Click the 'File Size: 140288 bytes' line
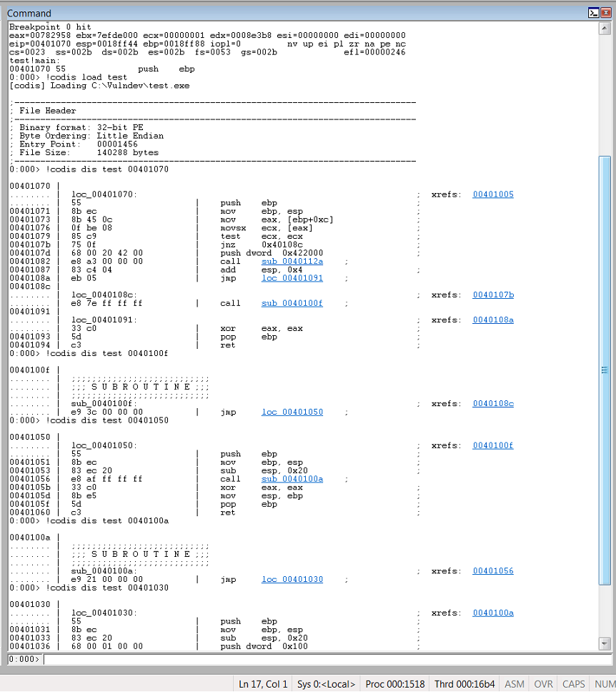Viewport: 616px width, 692px height. click(x=89, y=153)
